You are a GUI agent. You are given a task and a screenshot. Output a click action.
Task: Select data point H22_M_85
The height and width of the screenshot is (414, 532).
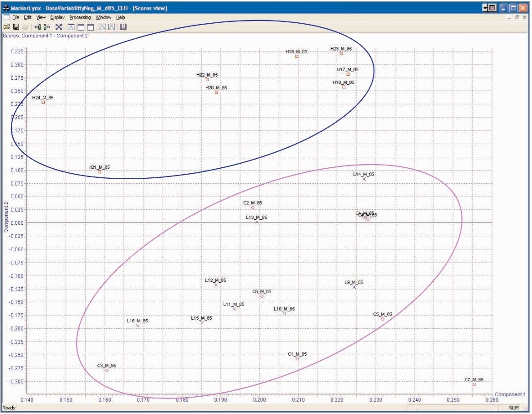[207, 79]
